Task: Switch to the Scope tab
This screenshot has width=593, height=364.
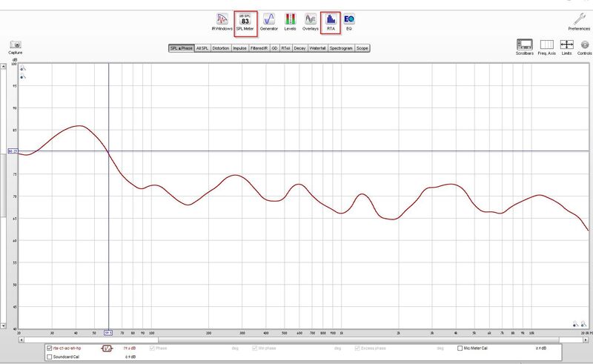Action: point(362,48)
